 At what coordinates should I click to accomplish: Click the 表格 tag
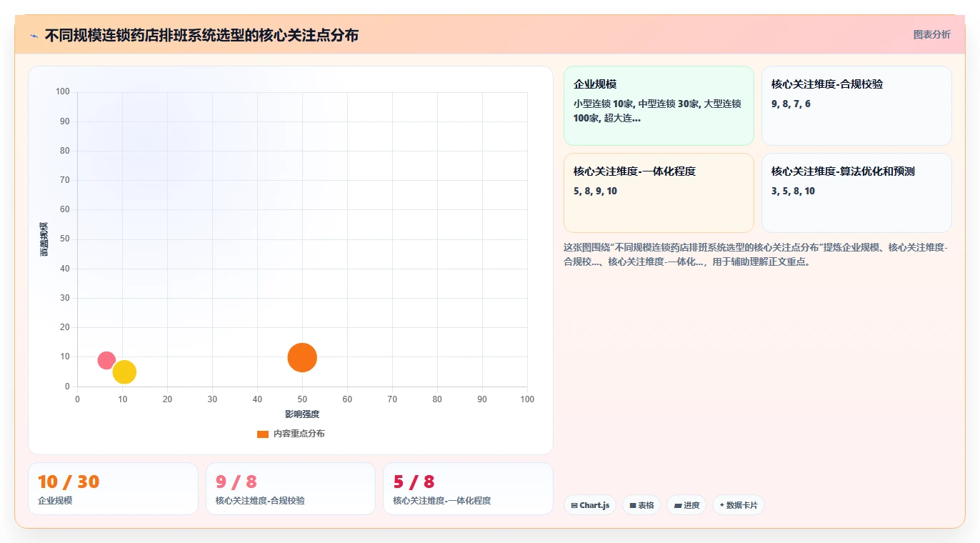(x=641, y=505)
